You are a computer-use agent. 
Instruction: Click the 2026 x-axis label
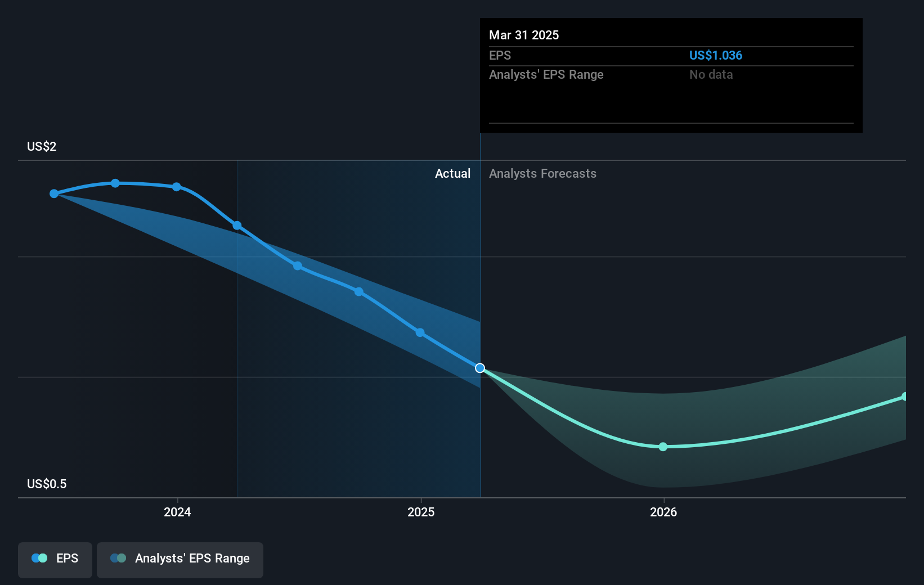coord(663,512)
